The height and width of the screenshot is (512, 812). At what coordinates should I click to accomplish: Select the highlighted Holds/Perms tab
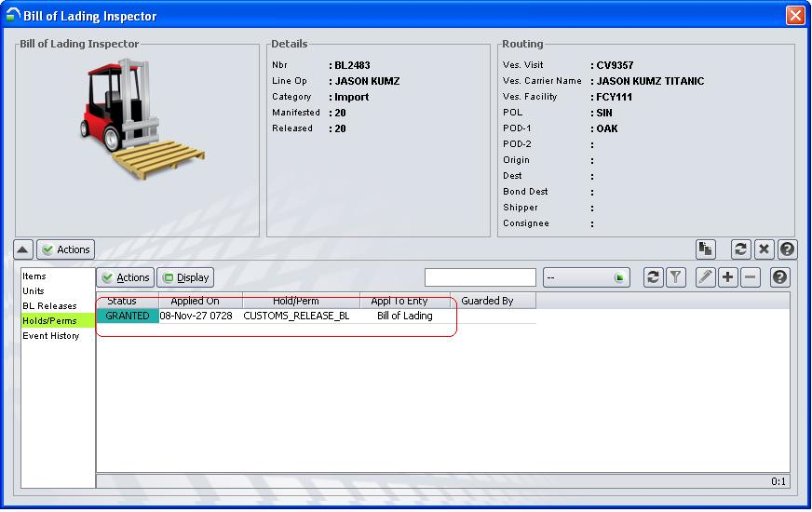58,321
